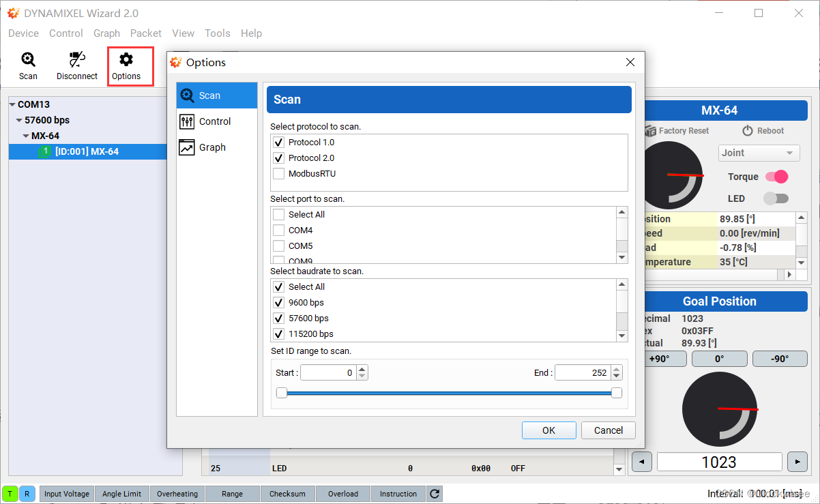Toggle the LED switch on
The width and height of the screenshot is (820, 504).
(x=776, y=198)
